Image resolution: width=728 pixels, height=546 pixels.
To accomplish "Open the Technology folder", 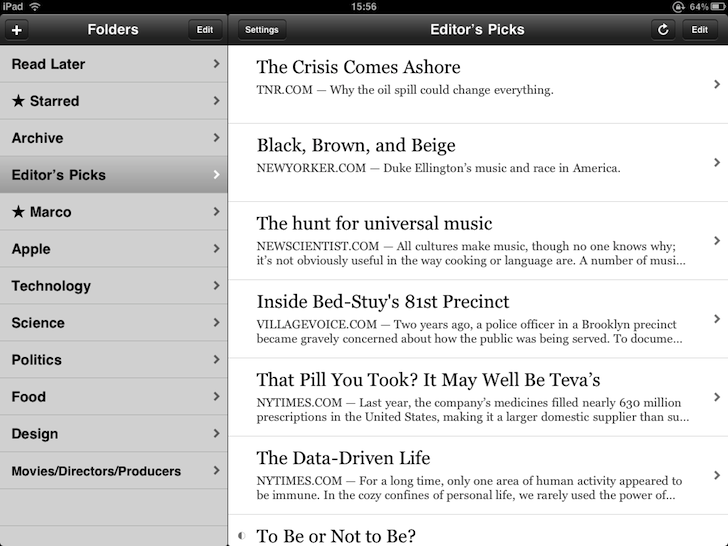I will click(114, 286).
